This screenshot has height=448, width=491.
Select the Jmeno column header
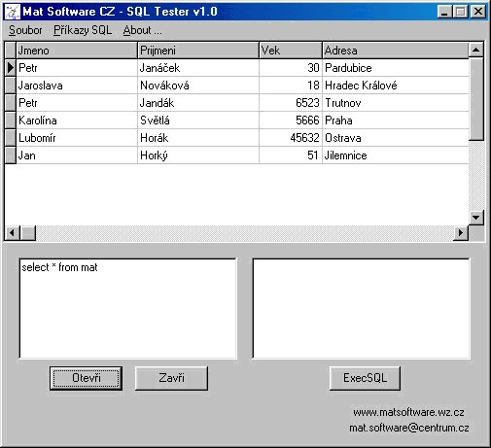[x=77, y=51]
